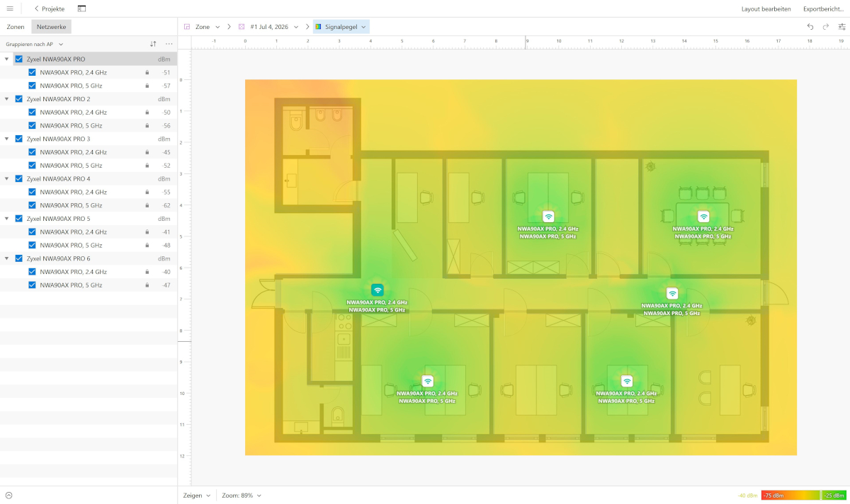Click the colored Signalpegel heatmap icon
The height and width of the screenshot is (504, 850).
pyautogui.click(x=319, y=27)
